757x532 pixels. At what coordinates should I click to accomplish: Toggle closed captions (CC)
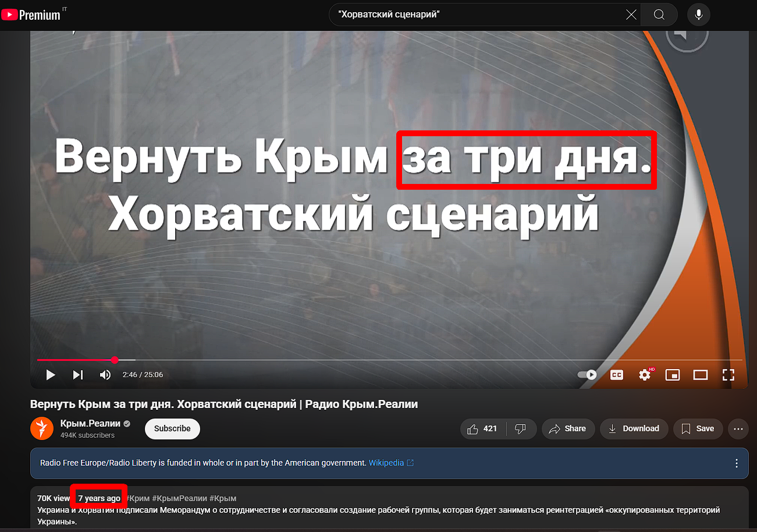(x=617, y=375)
